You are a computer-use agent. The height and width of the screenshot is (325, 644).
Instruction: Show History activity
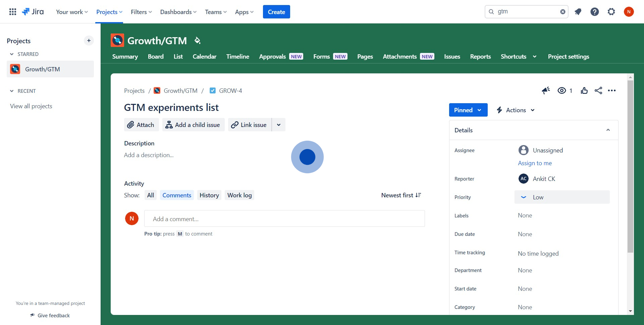pos(209,195)
